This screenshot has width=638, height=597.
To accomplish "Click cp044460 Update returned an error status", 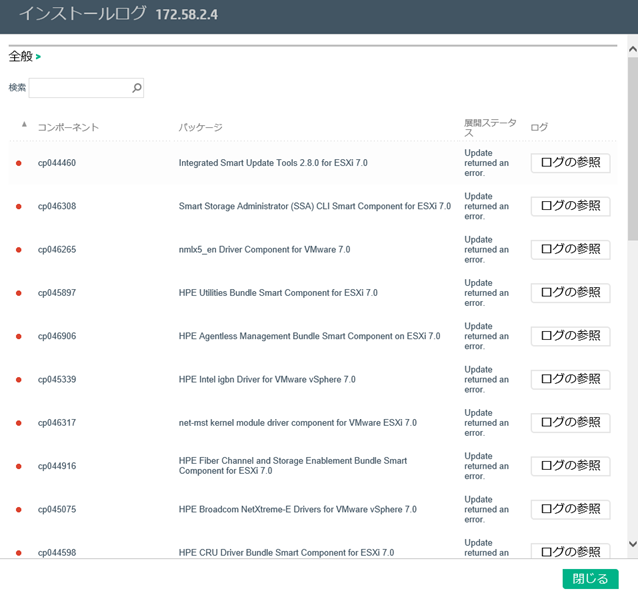I will point(486,163).
